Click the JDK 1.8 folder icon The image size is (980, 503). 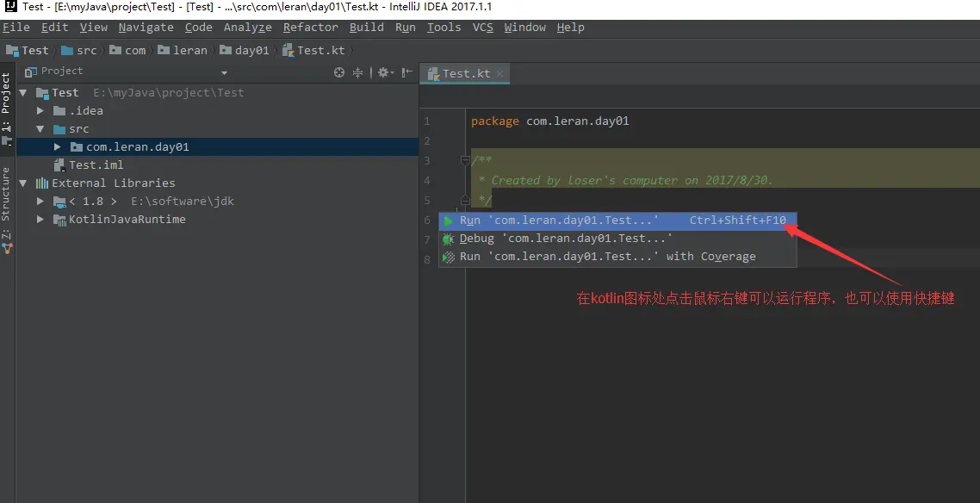click(59, 202)
